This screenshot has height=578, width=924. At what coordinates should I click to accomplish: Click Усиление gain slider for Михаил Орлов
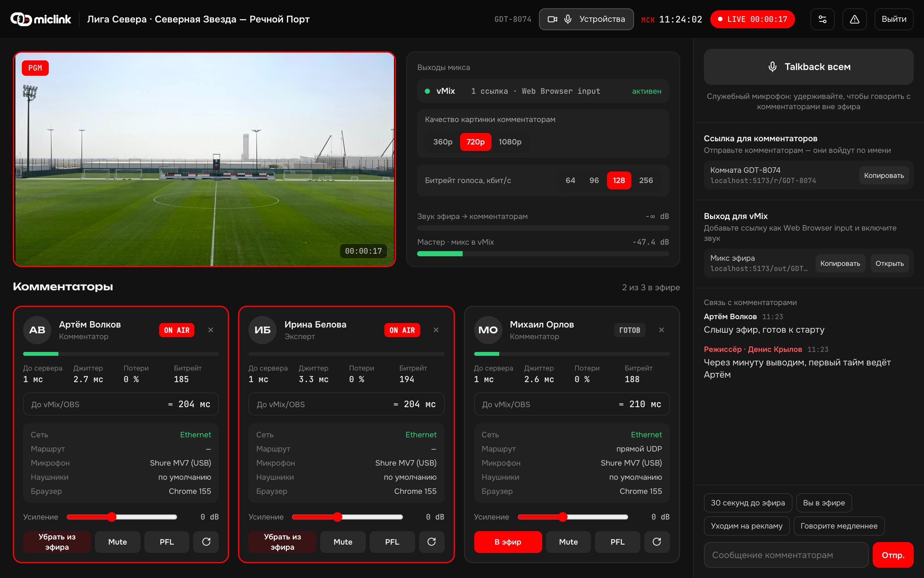point(573,517)
